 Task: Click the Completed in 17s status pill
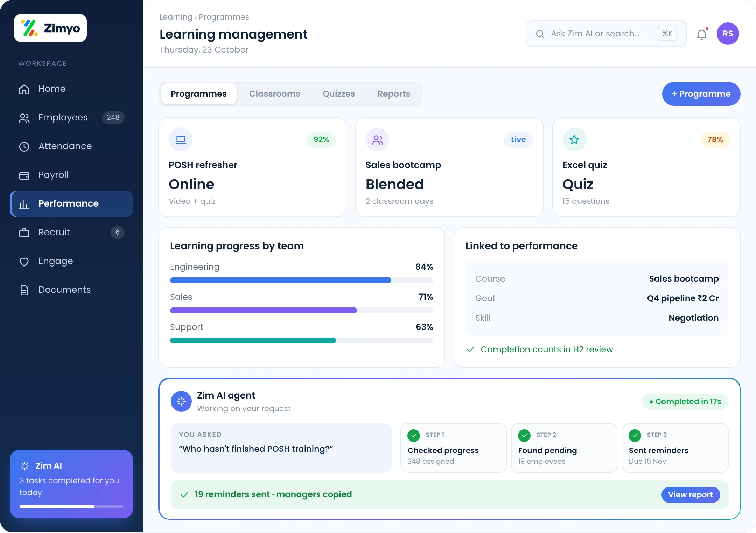pos(685,401)
